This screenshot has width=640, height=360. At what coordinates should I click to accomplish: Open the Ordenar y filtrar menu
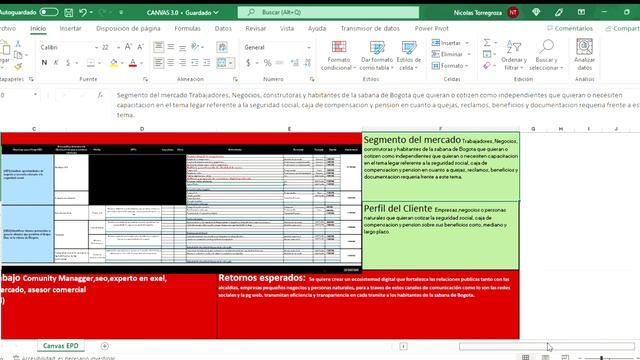click(x=514, y=56)
